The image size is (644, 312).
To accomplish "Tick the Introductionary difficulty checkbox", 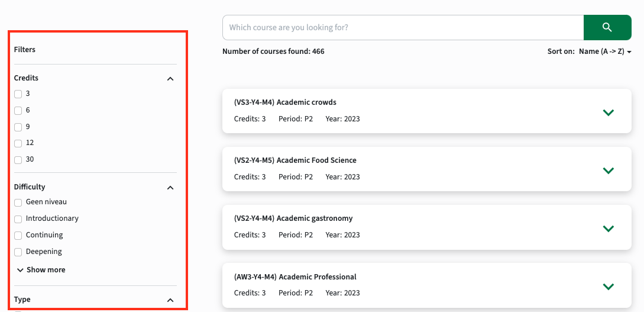I will [x=18, y=219].
